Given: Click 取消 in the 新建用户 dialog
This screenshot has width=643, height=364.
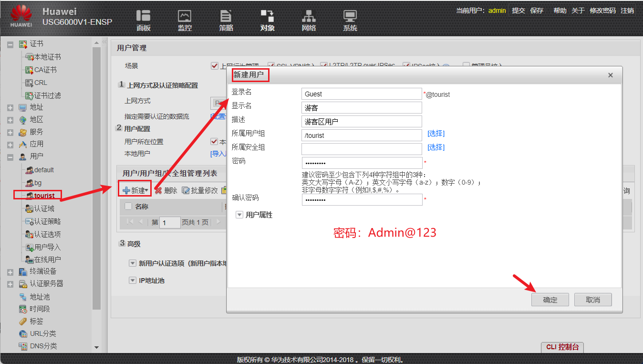Looking at the screenshot, I should (592, 300).
